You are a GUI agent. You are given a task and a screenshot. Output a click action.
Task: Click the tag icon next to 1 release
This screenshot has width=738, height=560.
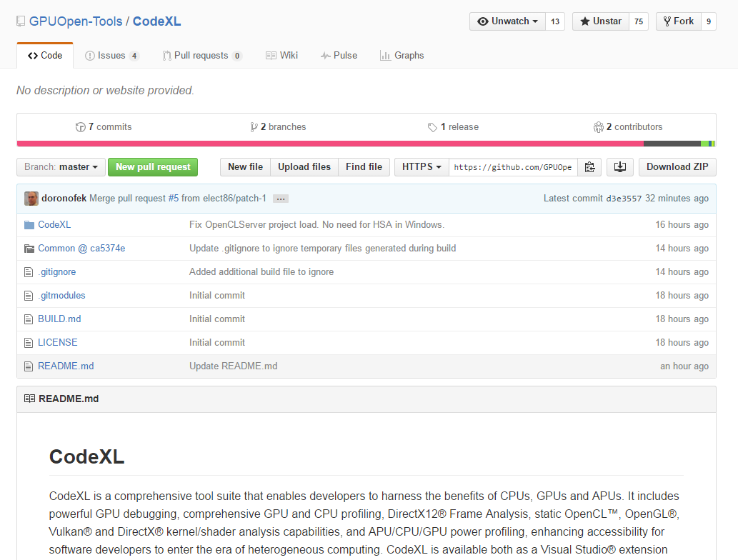point(433,126)
